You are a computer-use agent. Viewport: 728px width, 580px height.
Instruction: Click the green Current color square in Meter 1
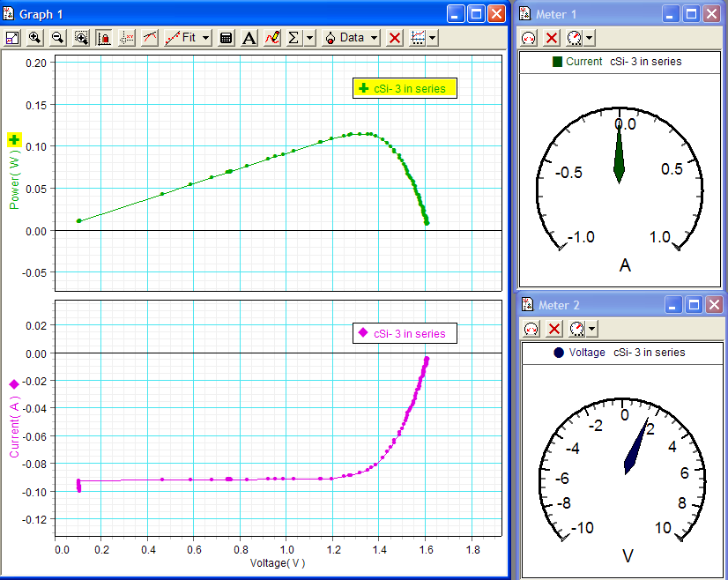point(557,62)
